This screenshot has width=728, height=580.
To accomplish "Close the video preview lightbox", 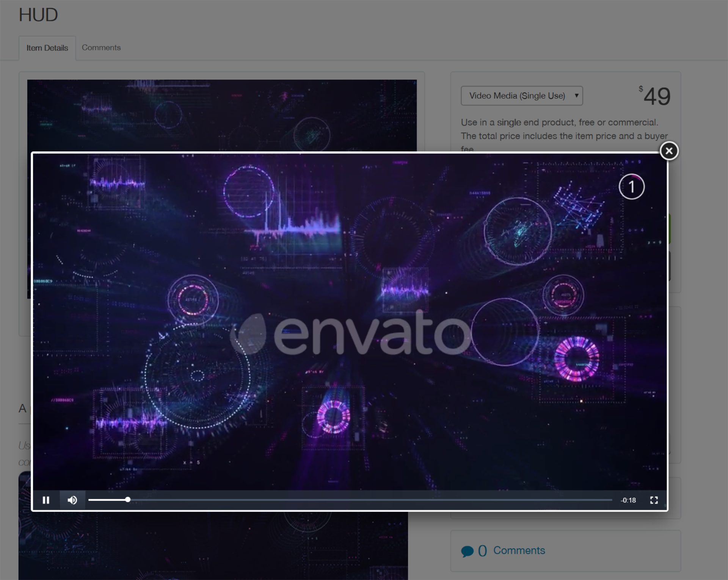I will [x=669, y=151].
